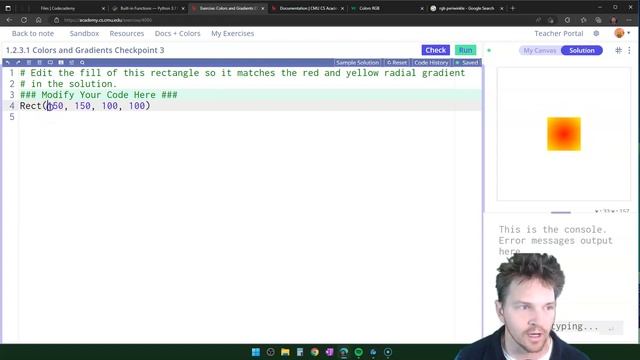
Task: Click the undo icon in editor toolbar
Action: [x=7, y=62]
